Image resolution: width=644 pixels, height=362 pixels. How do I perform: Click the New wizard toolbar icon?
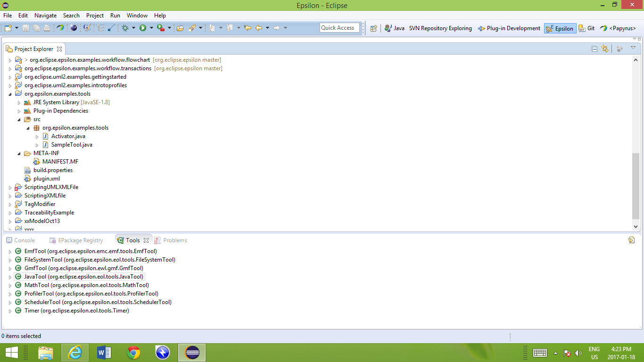8,28
